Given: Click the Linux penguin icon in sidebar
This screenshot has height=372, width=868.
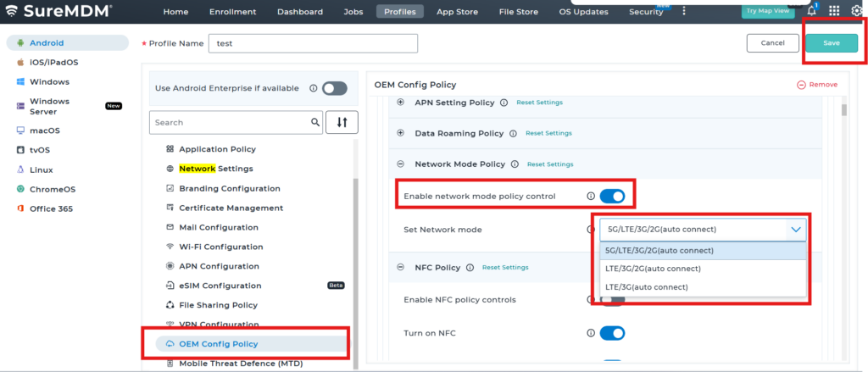Looking at the screenshot, I should coord(20,170).
